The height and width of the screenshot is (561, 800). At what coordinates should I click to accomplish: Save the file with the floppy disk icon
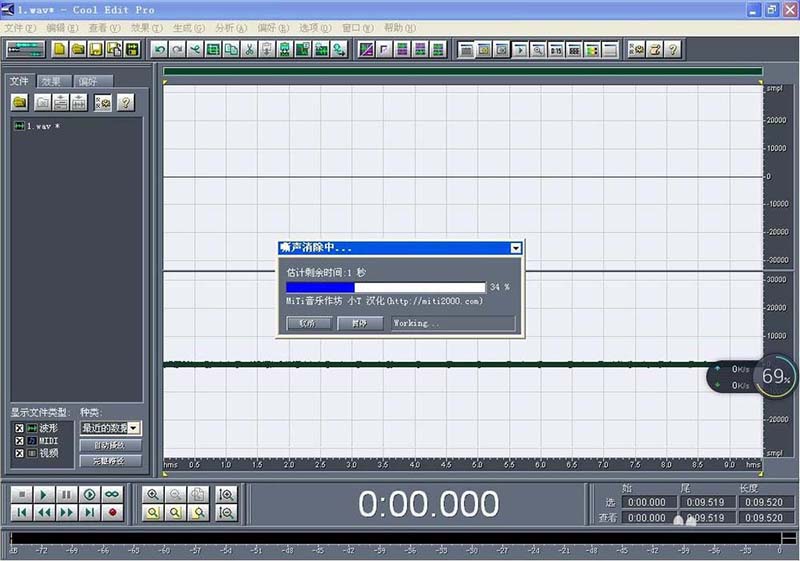(96, 49)
